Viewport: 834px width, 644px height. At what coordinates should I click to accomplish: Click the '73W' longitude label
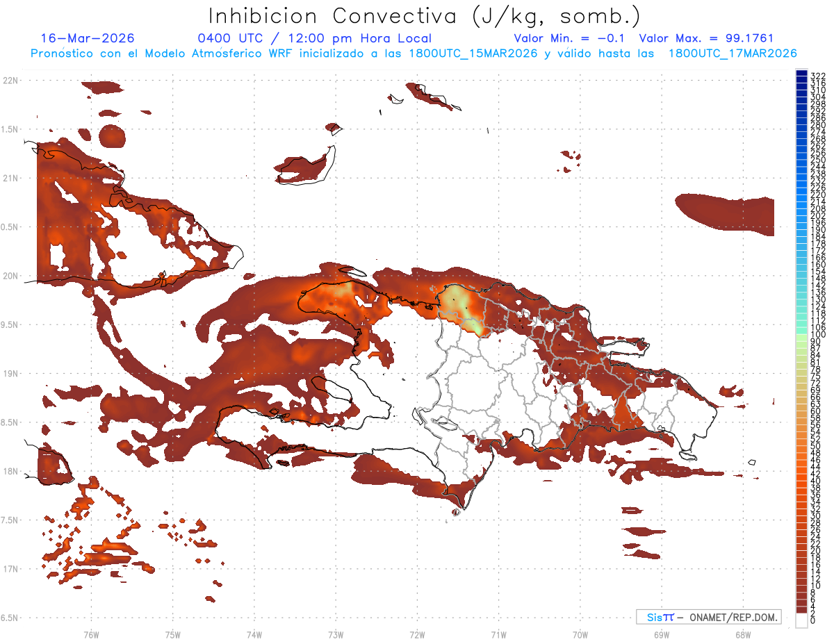pyautogui.click(x=336, y=634)
